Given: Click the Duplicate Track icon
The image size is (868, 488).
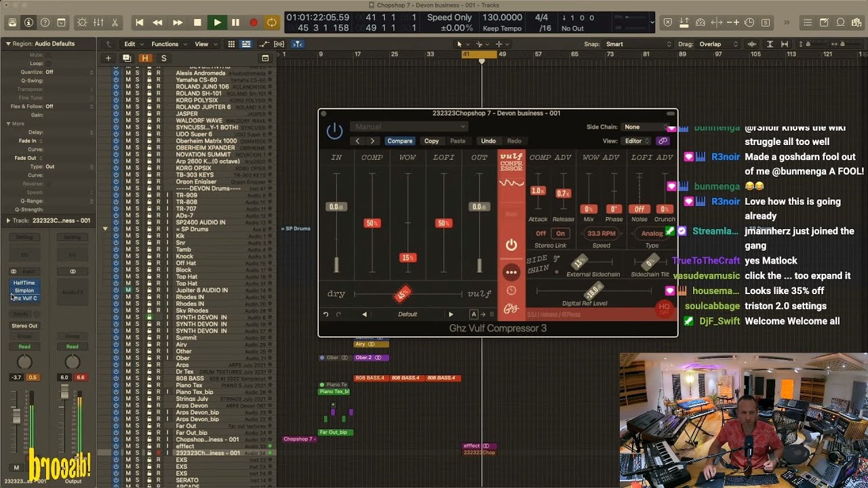Looking at the screenshot, I should 126,58.
